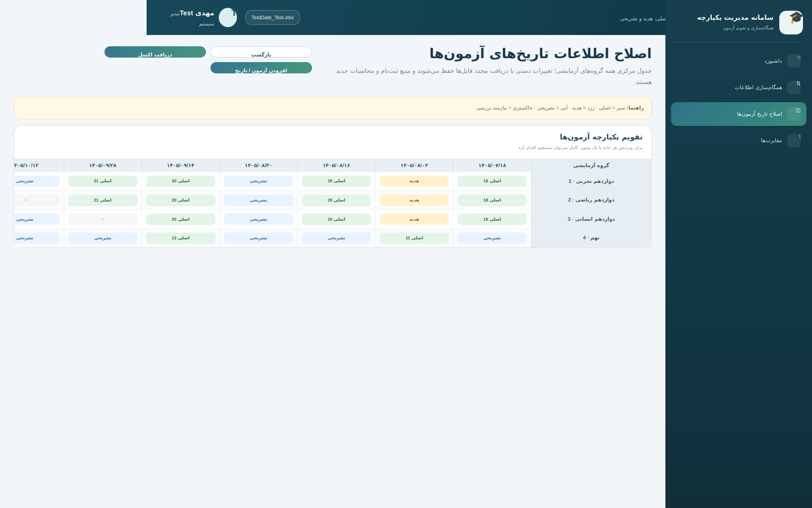812x508 pixels.
Task: Click اصلی 11 cell in نهم row
Action: (414, 238)
